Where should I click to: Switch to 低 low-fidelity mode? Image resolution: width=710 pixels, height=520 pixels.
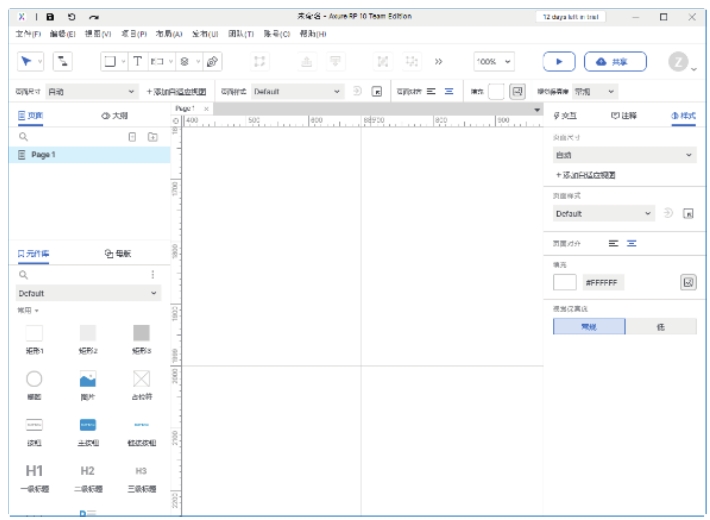660,327
